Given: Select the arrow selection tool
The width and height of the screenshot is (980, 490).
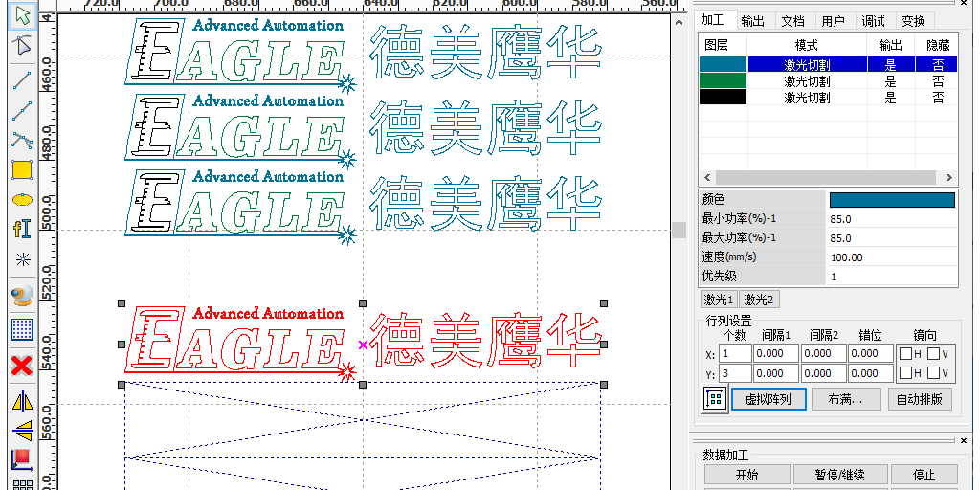Looking at the screenshot, I should click(23, 16).
